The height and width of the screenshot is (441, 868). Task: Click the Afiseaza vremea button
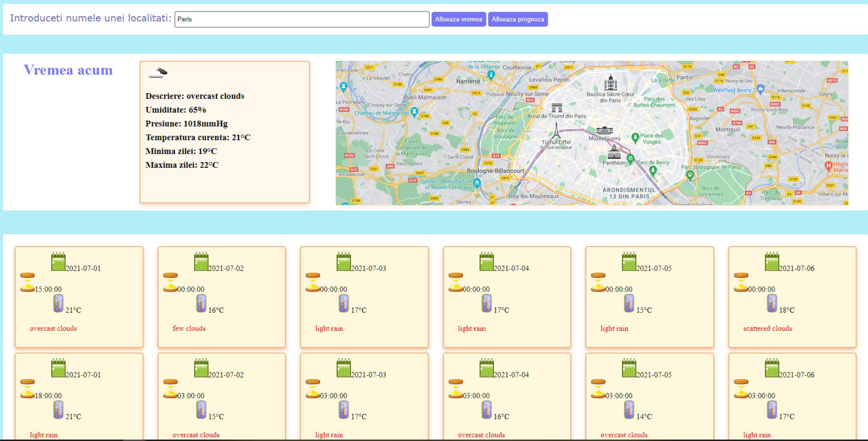[x=458, y=19]
